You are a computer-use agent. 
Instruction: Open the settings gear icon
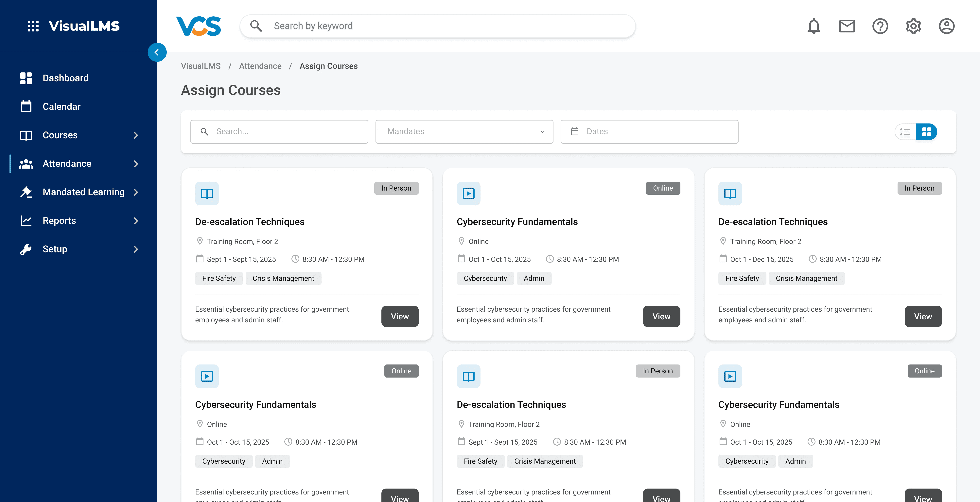(913, 26)
